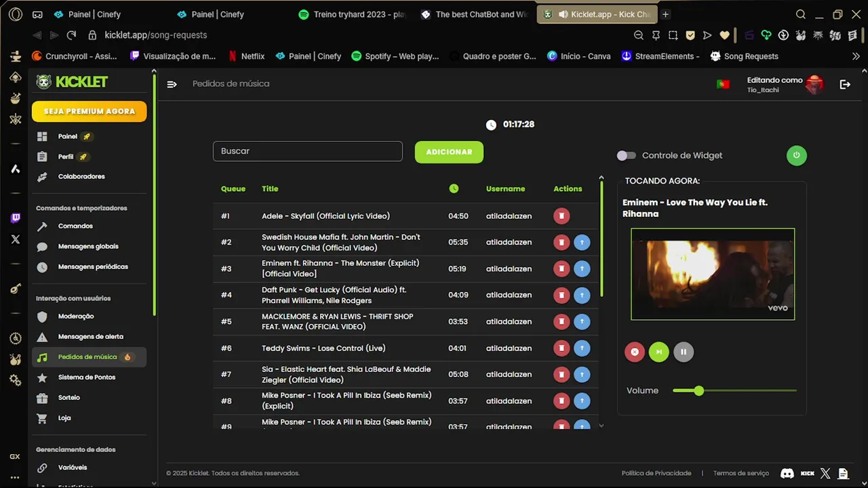
Task: Delete Macklemore Thrift Shop song #5
Action: coord(561,321)
